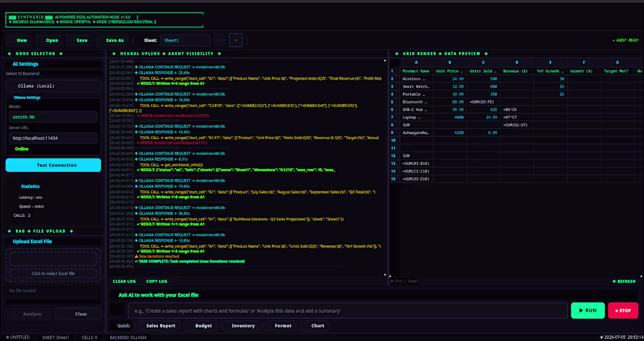Open the Ollama (Local) backend dropdown

point(53,86)
